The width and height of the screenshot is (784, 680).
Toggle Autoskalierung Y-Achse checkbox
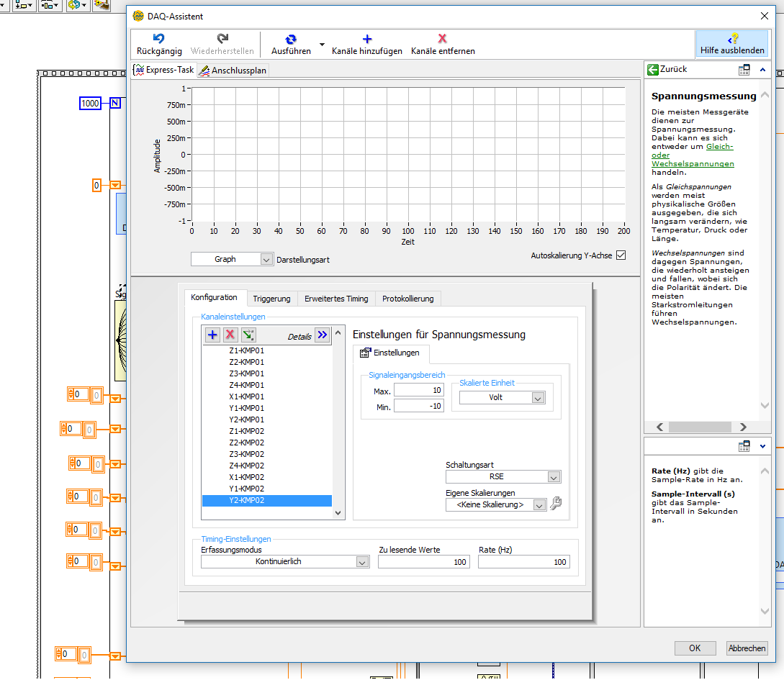(x=621, y=255)
